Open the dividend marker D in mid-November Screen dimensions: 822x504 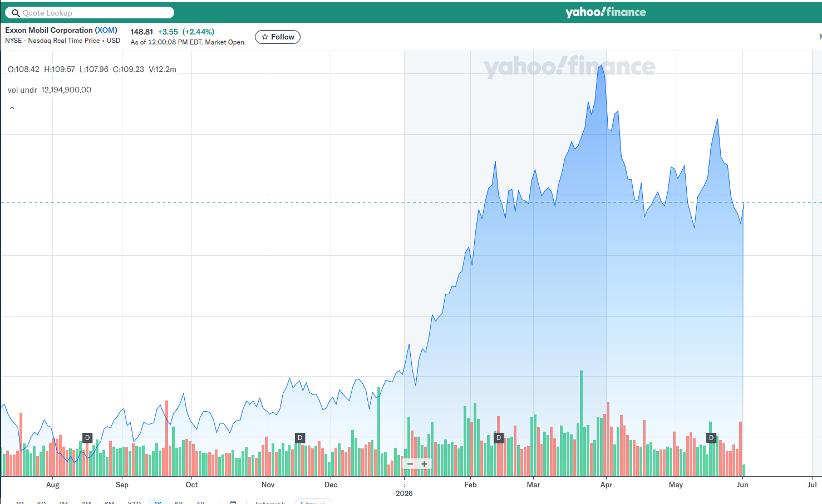[300, 438]
